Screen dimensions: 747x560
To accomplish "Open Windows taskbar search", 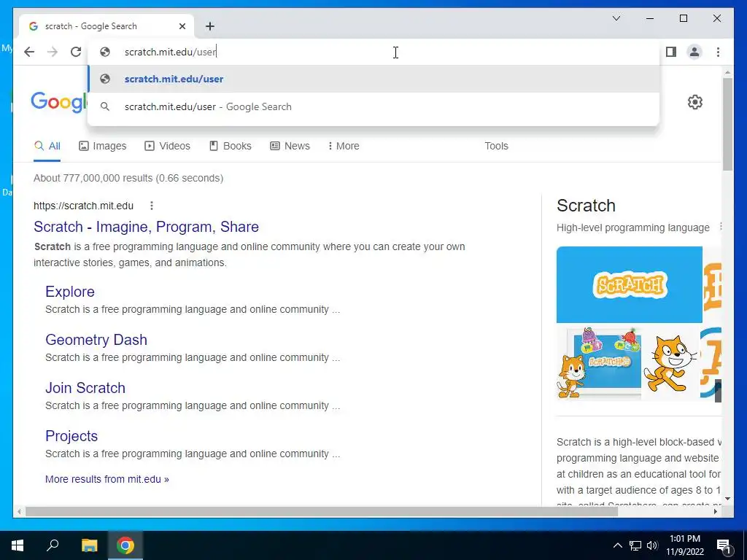I will pos(53,545).
